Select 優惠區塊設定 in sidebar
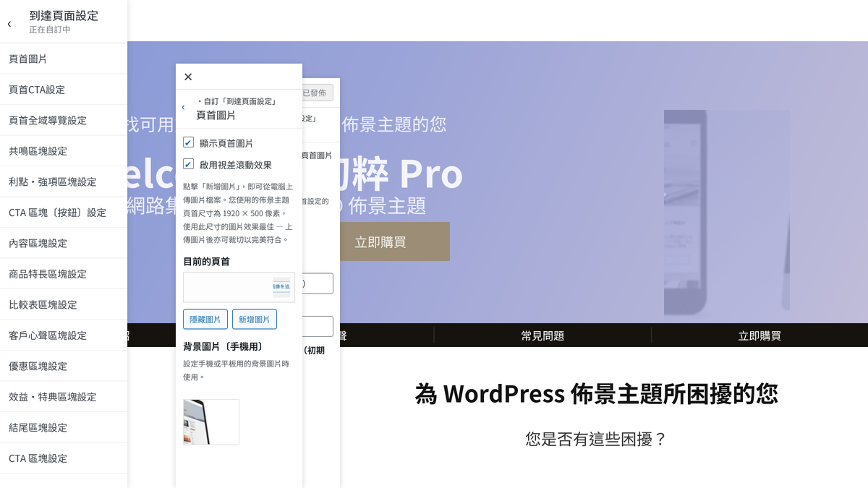This screenshot has height=488, width=868. pos(64,366)
